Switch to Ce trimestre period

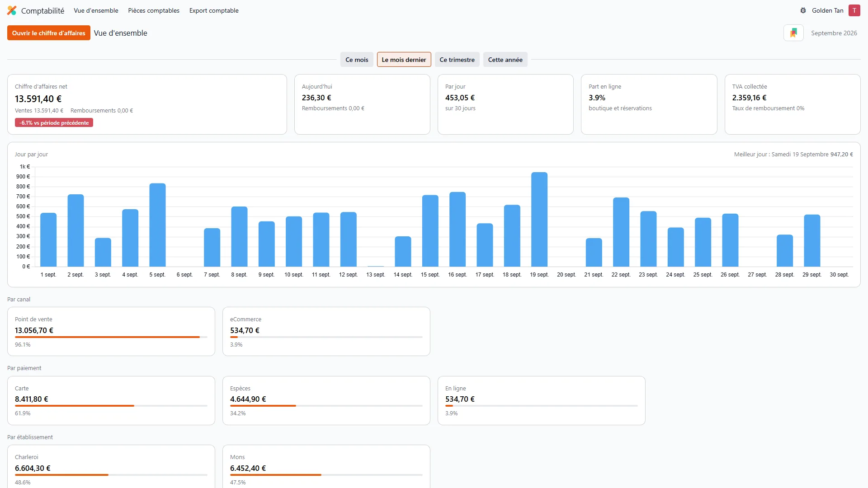click(457, 60)
